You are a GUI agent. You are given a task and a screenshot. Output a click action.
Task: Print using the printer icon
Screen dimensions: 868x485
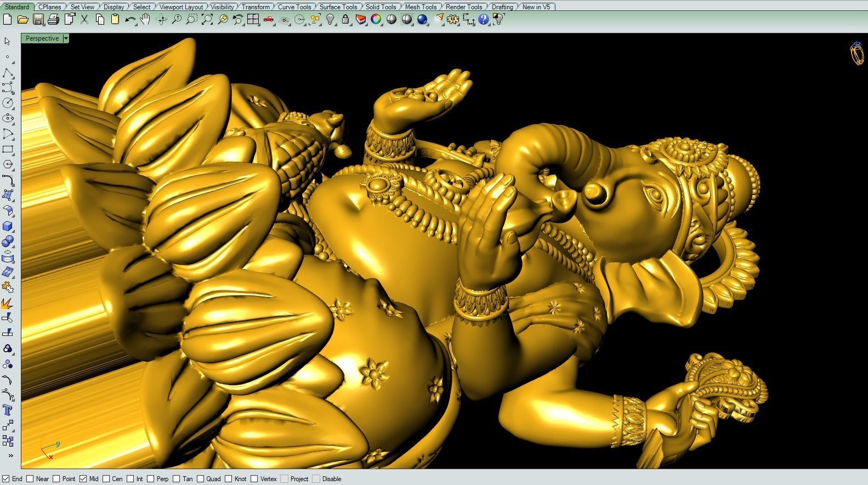(53, 20)
